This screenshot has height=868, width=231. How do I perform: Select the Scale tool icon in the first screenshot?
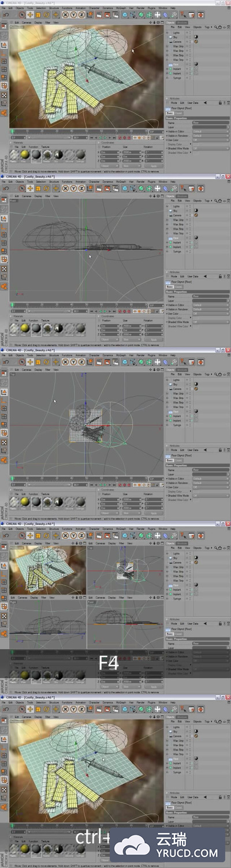tap(38, 14)
